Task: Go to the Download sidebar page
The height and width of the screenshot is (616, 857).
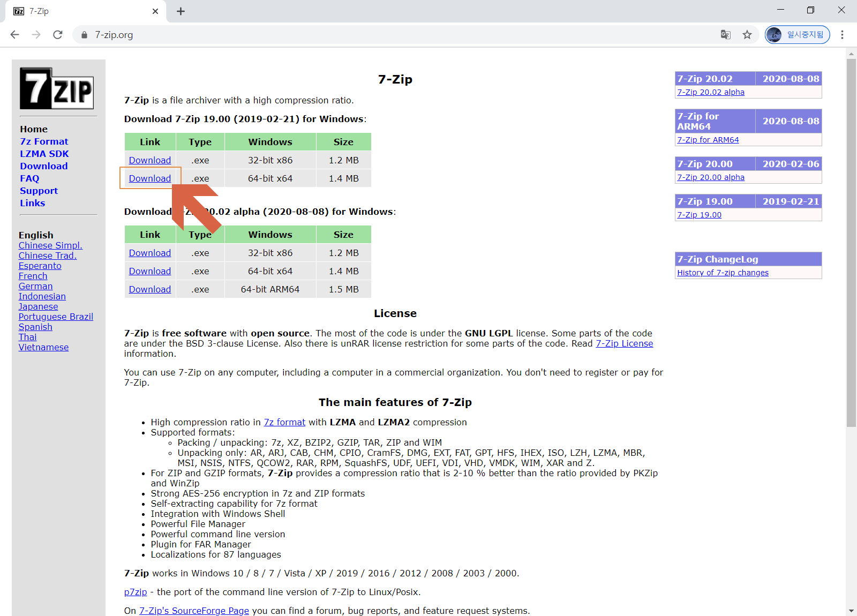Action: coord(44,166)
